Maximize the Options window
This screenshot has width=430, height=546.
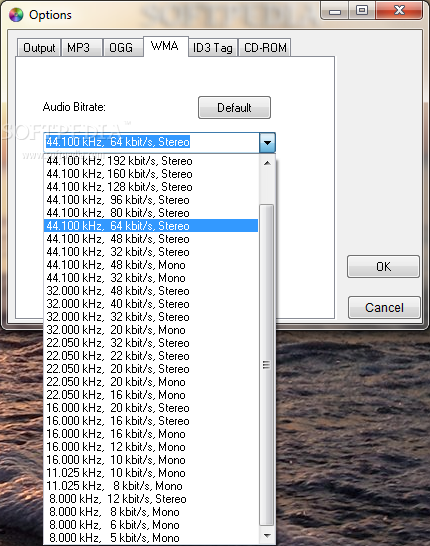point(362,10)
